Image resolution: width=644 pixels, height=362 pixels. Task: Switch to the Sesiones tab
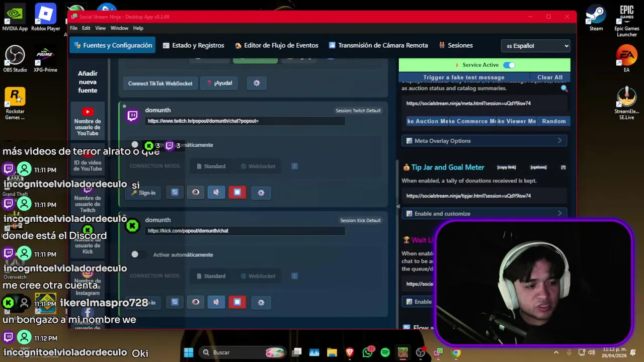coord(455,45)
